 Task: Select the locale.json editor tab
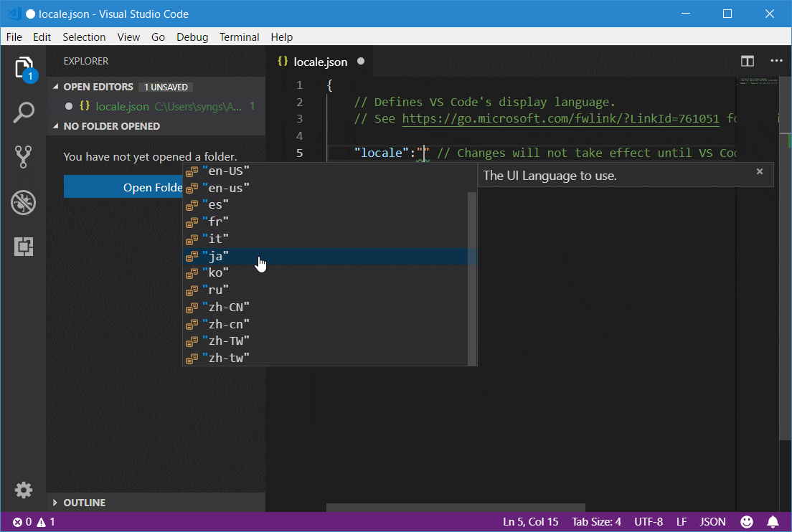pos(320,62)
